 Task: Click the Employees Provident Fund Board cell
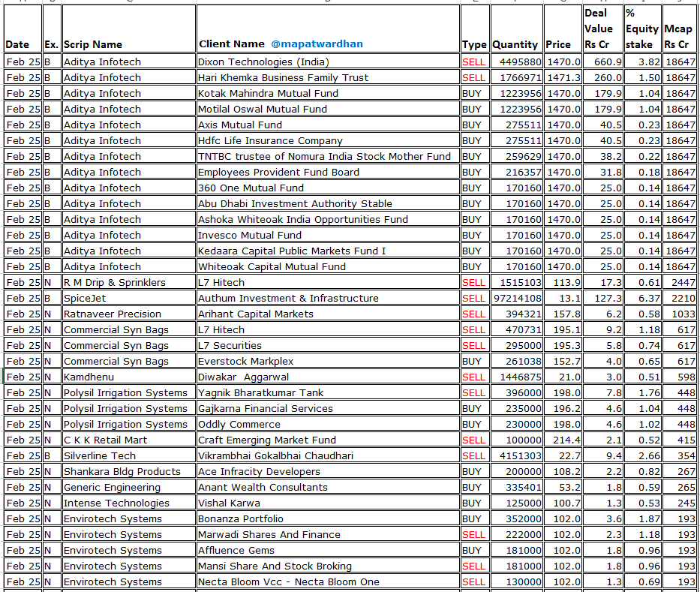tap(328, 172)
